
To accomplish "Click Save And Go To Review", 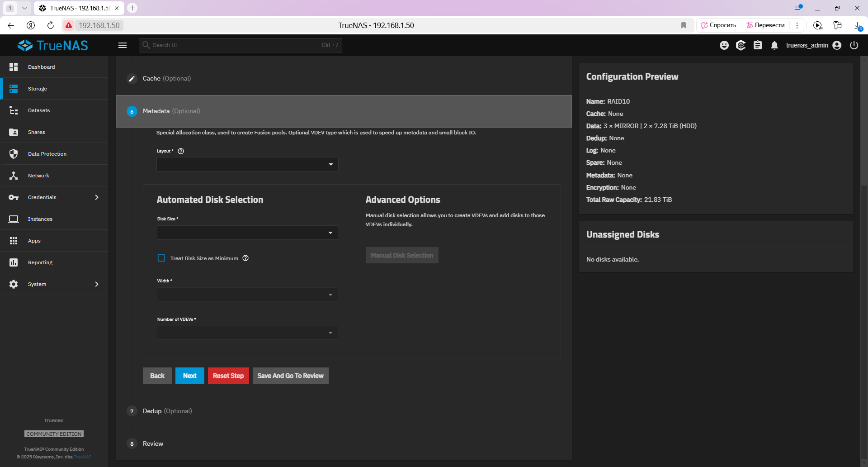I will (291, 376).
